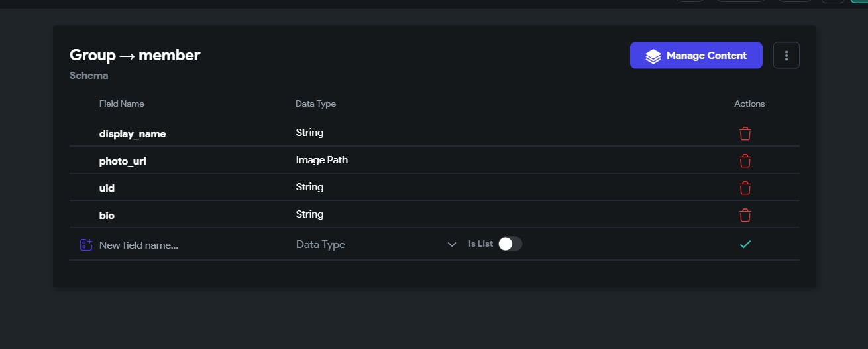
Task: Click Image Path data type of photo_url
Action: coord(321,160)
